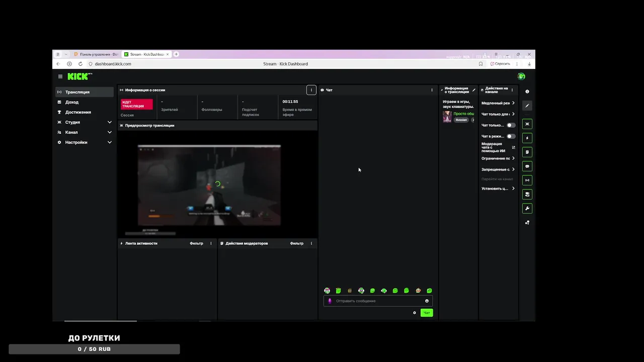Click the '0 / 50 RUB' donation progress bar

click(x=94, y=349)
